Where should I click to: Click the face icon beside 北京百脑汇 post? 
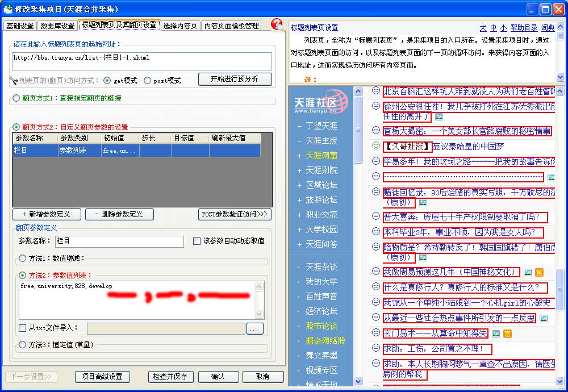376,90
